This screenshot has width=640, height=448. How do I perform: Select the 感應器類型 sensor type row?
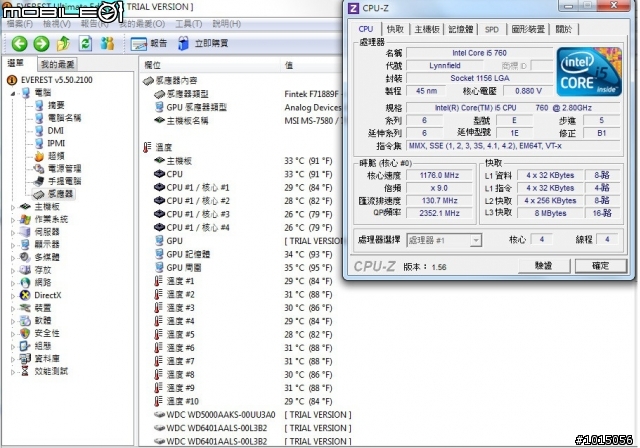tap(187, 94)
